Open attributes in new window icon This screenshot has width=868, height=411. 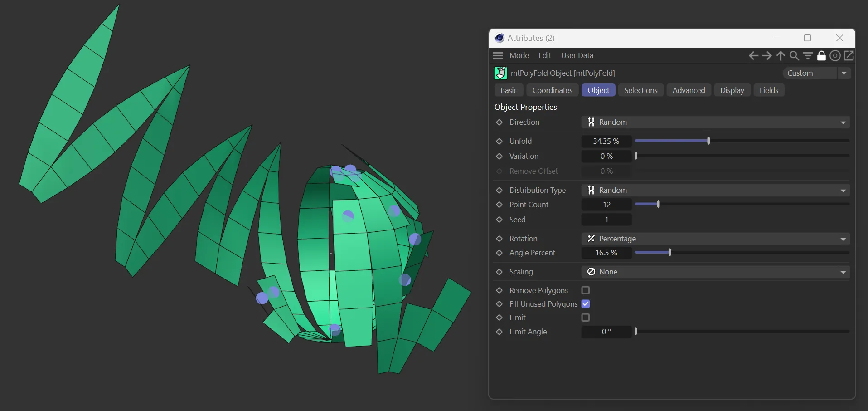click(x=849, y=55)
